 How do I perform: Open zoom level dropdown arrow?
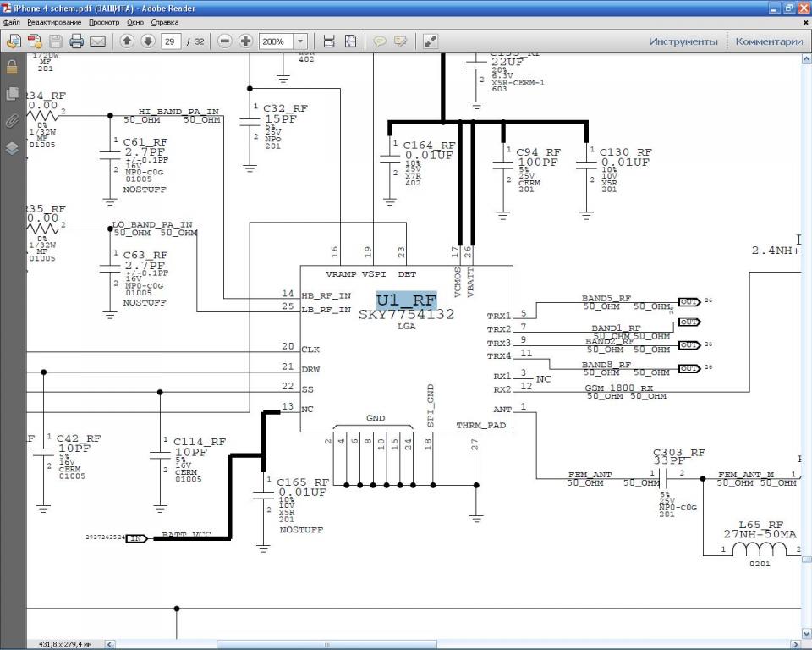coord(300,41)
